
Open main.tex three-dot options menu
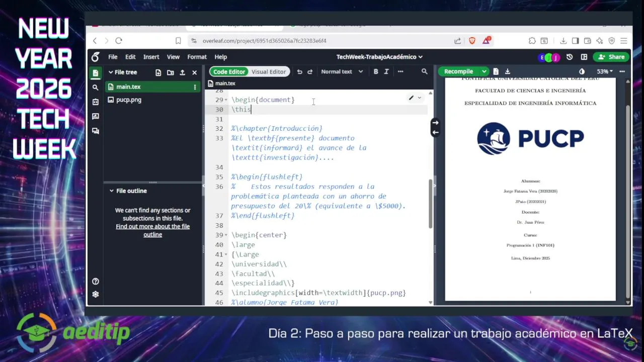pos(195,87)
